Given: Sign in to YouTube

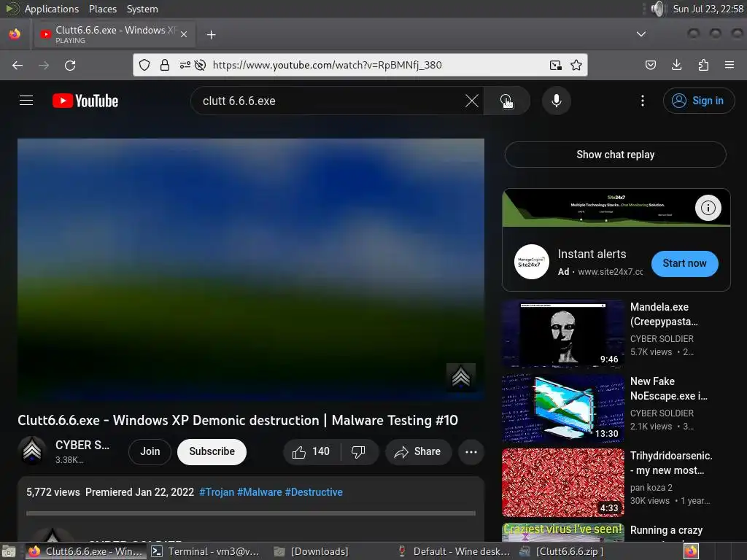Looking at the screenshot, I should [x=698, y=101].
